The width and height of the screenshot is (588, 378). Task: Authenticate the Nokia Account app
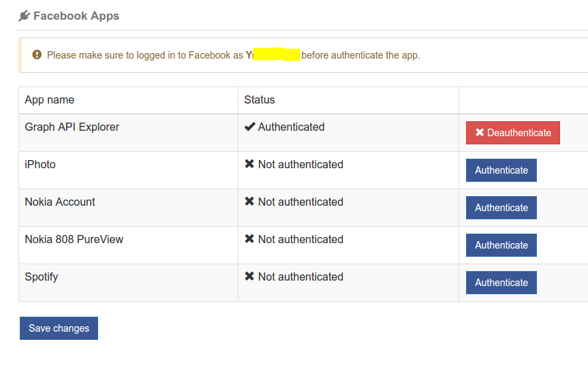coord(501,208)
